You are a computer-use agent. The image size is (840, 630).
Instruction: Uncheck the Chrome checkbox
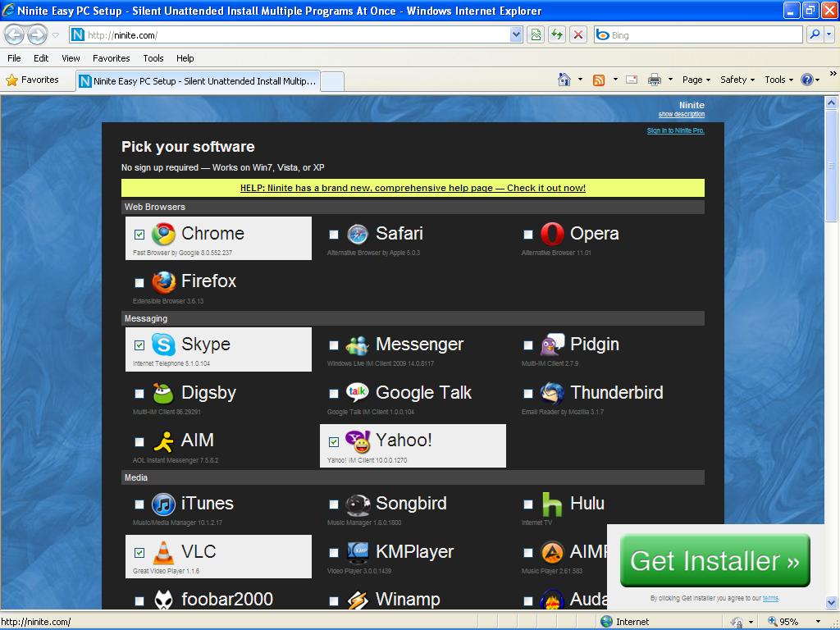pos(139,235)
